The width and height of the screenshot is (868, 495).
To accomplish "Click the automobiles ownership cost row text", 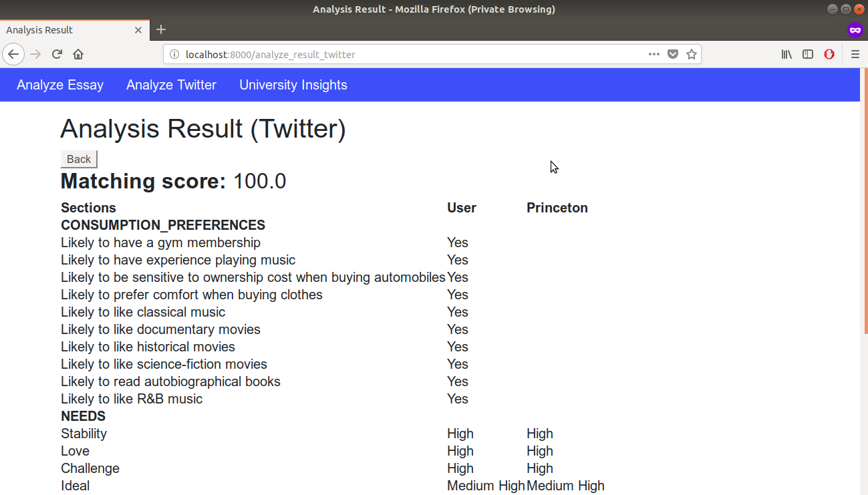I will click(x=253, y=277).
